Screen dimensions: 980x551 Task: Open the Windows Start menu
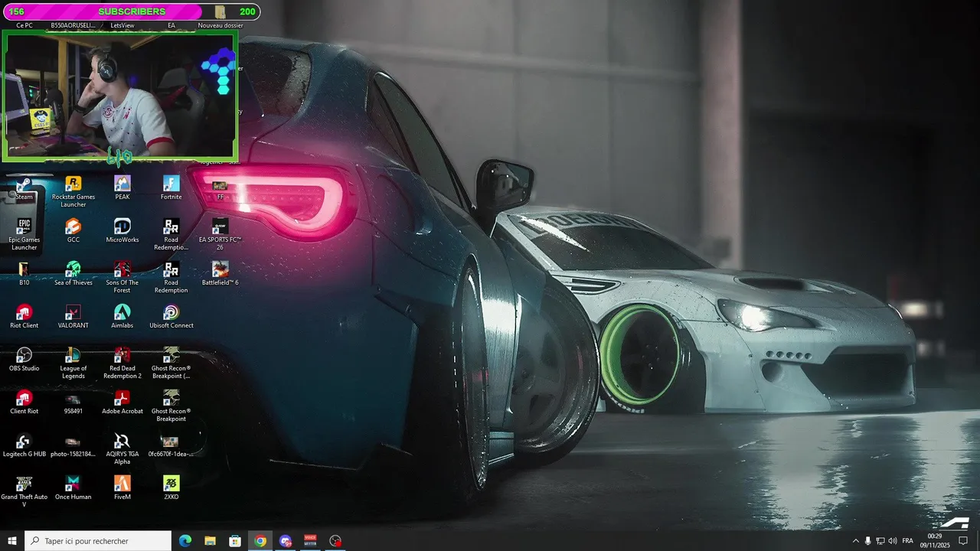12,541
